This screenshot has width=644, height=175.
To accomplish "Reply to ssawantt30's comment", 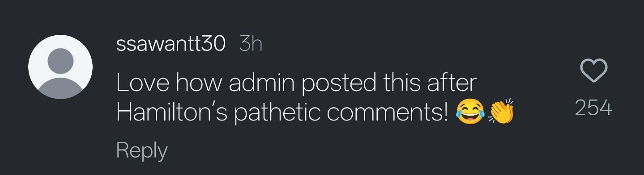I will 141,151.
